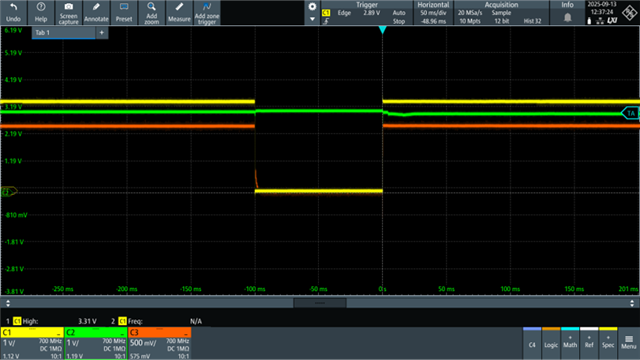Add a new tab with plus button
The width and height of the screenshot is (640, 360).
102,33
